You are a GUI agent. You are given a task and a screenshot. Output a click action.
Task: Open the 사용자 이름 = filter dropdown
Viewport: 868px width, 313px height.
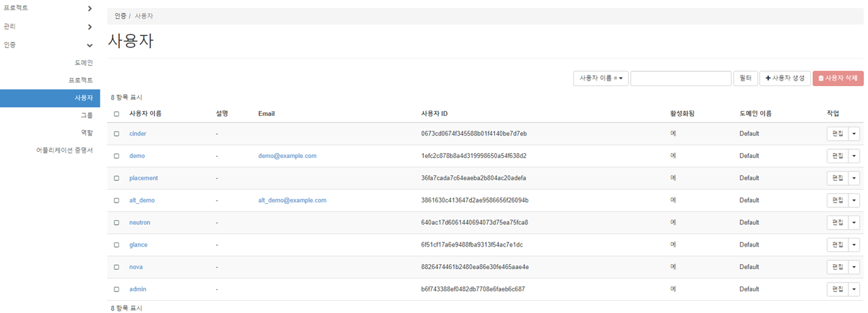601,78
